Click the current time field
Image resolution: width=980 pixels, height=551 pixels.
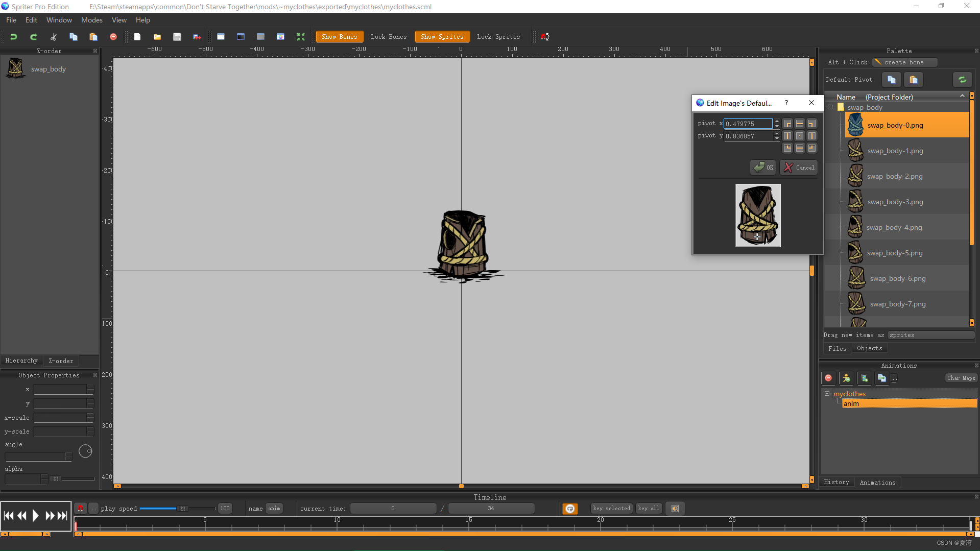click(x=393, y=509)
